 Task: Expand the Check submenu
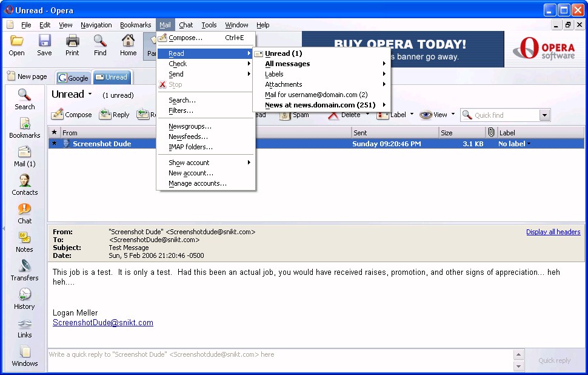point(205,64)
